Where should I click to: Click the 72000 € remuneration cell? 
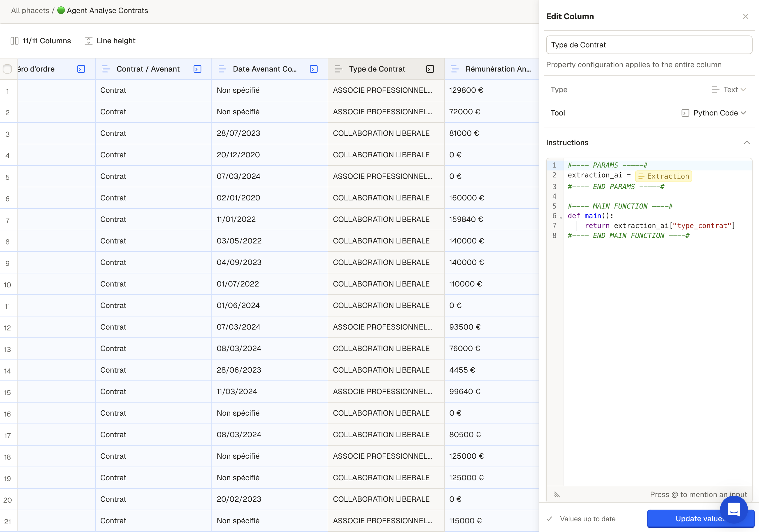click(491, 112)
